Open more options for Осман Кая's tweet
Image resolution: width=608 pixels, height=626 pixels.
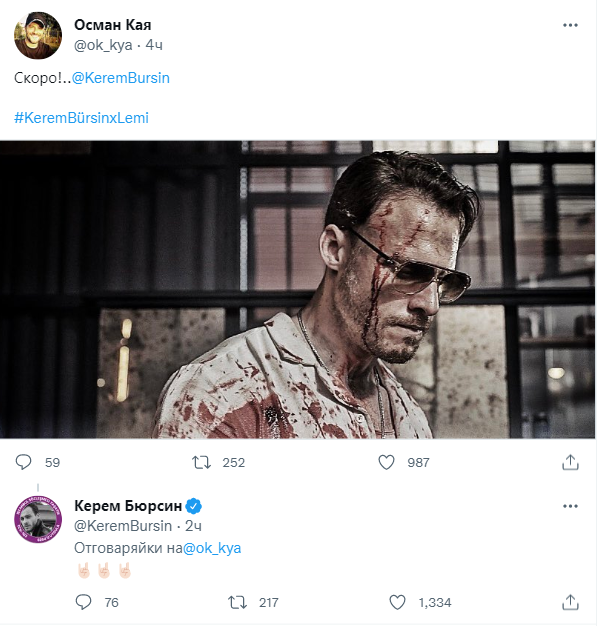tap(571, 24)
